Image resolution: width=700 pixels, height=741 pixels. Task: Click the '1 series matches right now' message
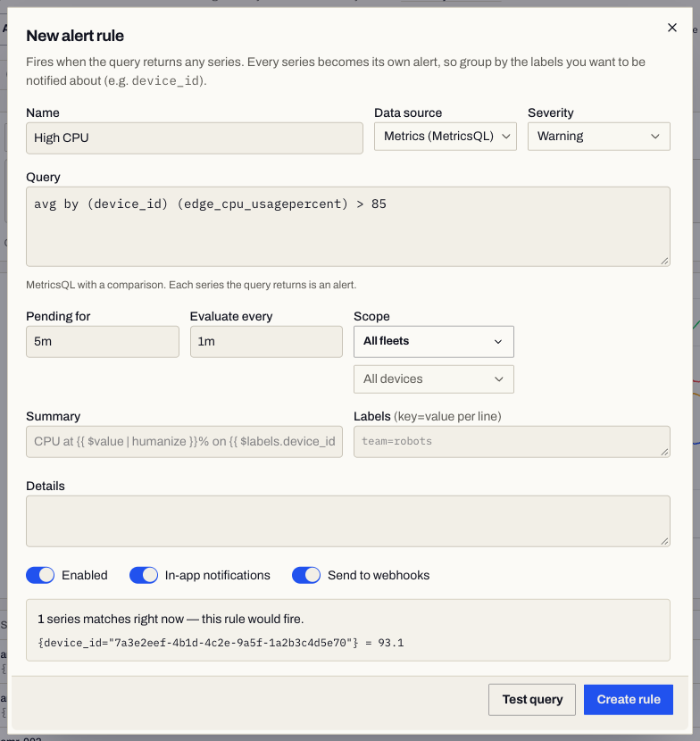[171, 619]
